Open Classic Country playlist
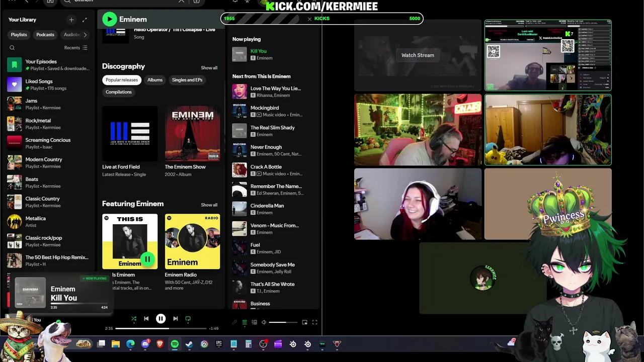The width and height of the screenshot is (644, 362). [x=48, y=202]
